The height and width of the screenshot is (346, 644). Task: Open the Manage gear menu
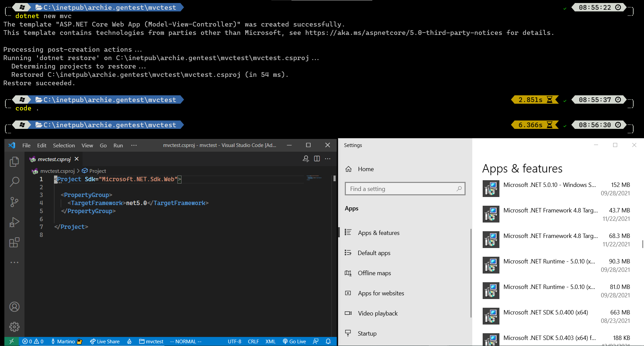click(14, 327)
